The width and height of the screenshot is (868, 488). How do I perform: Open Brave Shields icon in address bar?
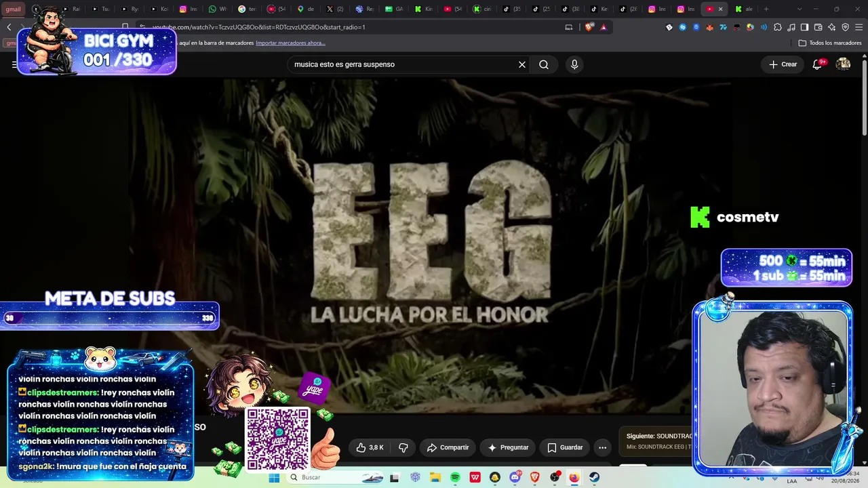(589, 27)
